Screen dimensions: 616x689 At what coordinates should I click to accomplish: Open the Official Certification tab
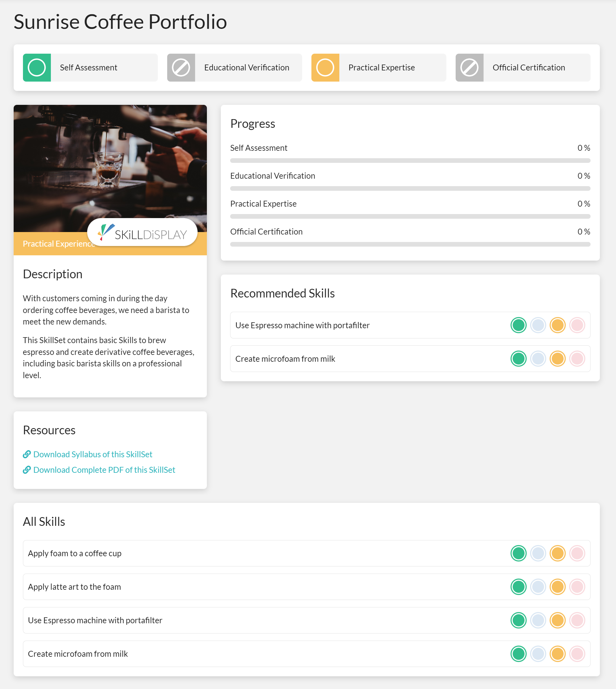[523, 67]
